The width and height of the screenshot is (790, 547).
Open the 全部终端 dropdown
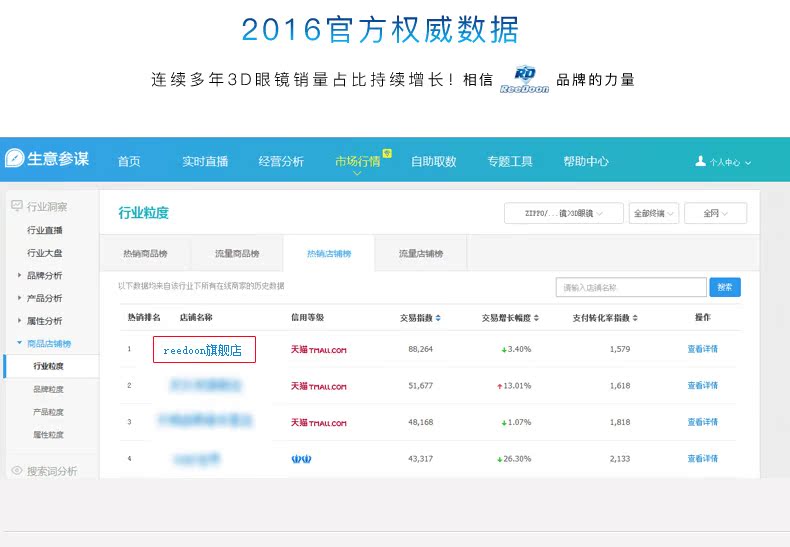(653, 213)
